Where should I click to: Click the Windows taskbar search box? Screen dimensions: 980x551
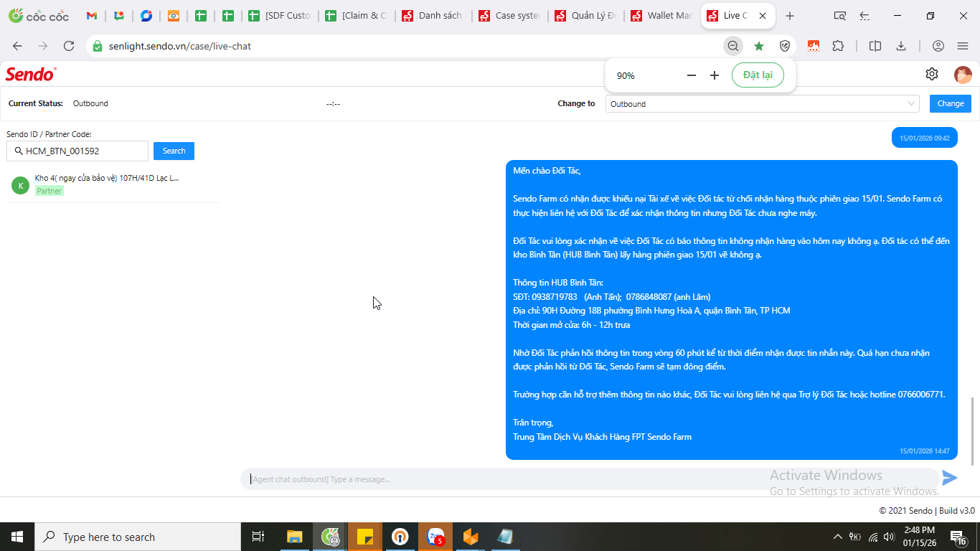click(138, 537)
